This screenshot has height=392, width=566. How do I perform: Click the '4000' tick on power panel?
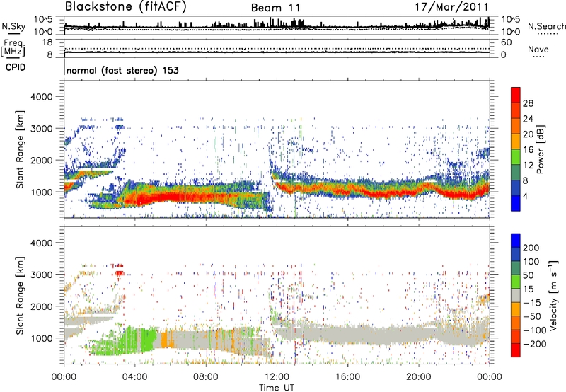[x=42, y=97]
